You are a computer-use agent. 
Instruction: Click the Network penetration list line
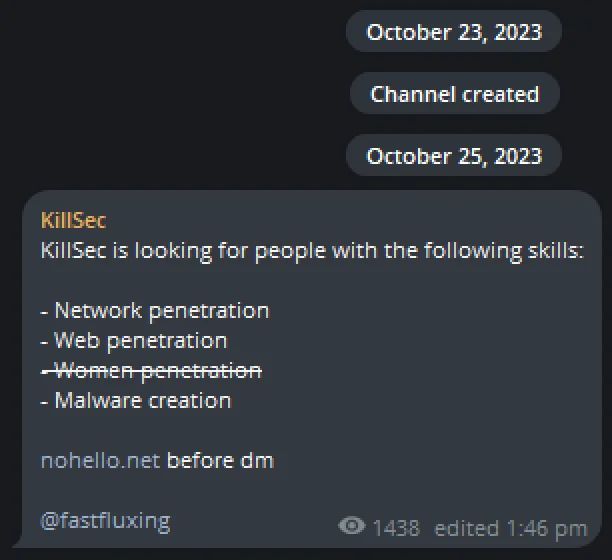click(155, 311)
